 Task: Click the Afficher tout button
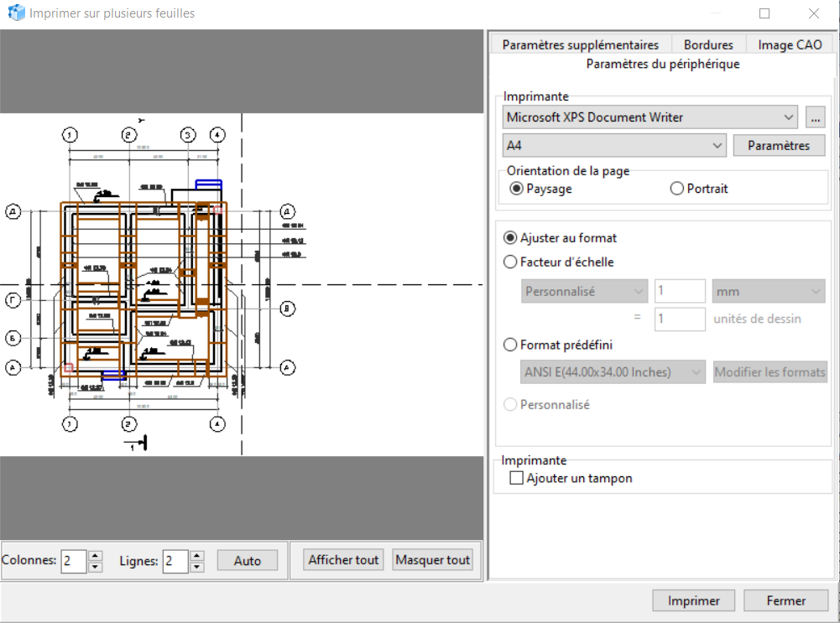click(343, 560)
